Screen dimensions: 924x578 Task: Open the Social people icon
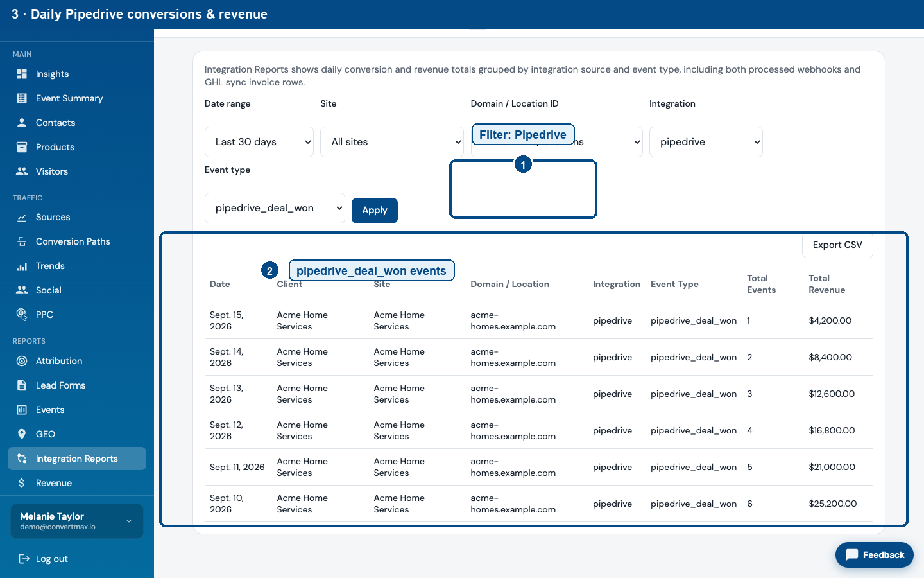22,290
